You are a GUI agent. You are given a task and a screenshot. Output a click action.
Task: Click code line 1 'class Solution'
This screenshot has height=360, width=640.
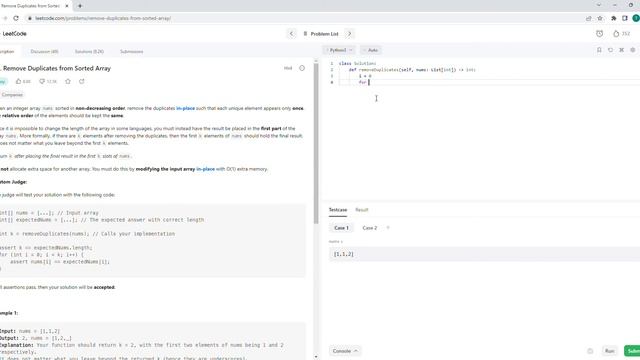click(357, 64)
